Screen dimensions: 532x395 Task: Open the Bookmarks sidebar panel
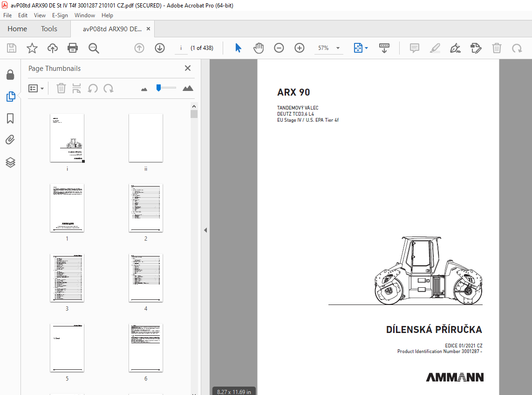pos(10,118)
